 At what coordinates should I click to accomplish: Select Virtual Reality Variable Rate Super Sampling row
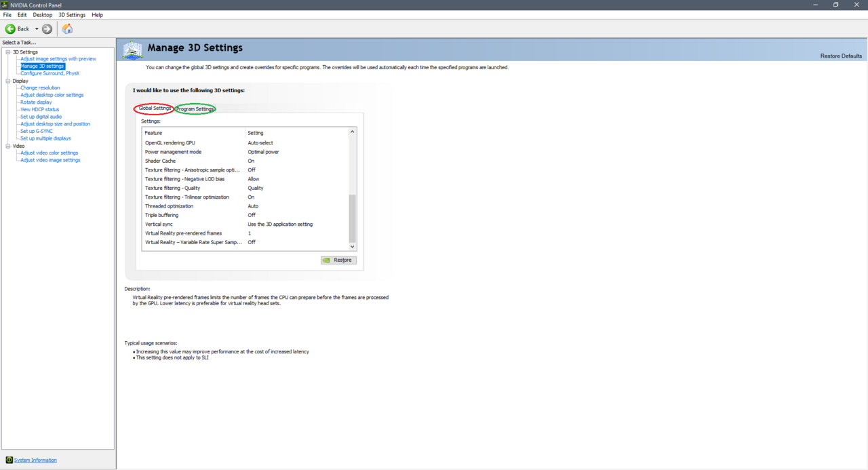pos(245,242)
